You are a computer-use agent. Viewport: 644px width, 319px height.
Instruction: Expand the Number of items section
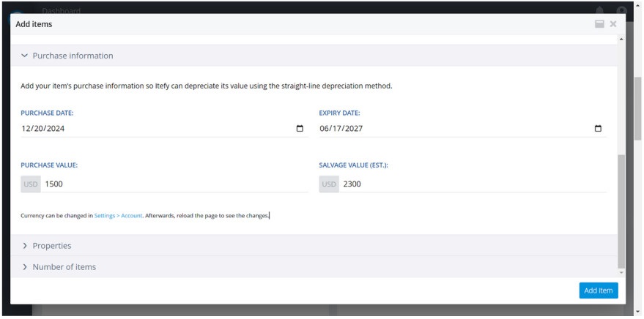coord(64,267)
